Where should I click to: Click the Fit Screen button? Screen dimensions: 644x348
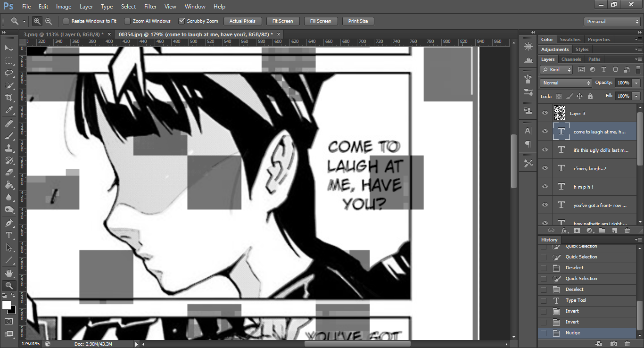pos(282,21)
